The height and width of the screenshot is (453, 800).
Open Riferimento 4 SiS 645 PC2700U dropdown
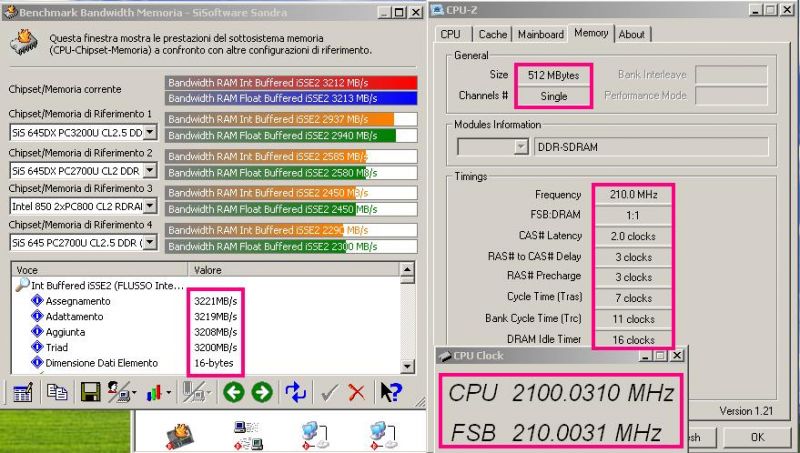point(149,242)
